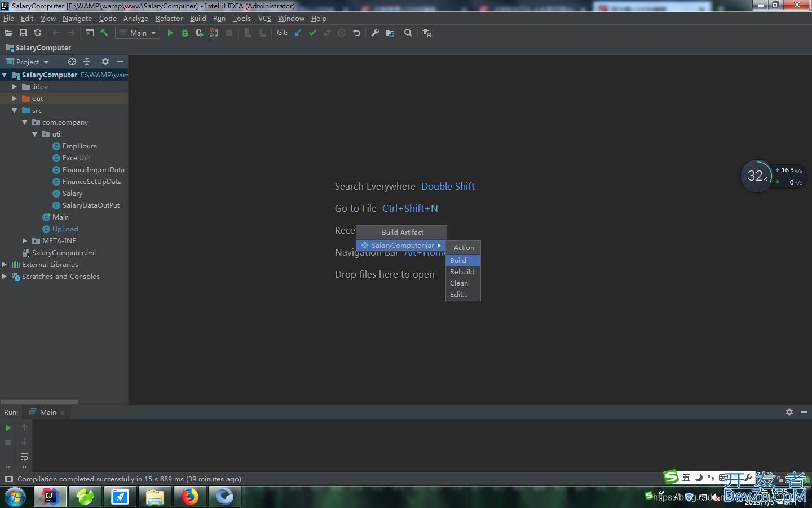
Task: Open Project Structure folder icon
Action: click(390, 33)
